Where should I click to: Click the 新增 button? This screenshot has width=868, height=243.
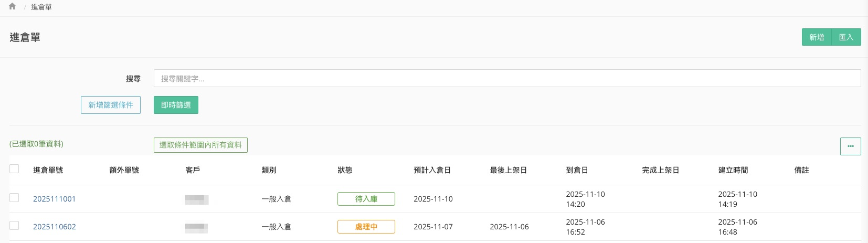(817, 37)
